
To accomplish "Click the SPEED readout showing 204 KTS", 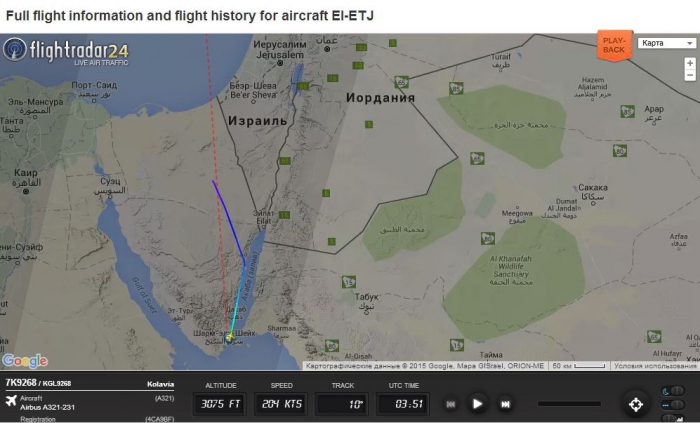I will point(282,404).
